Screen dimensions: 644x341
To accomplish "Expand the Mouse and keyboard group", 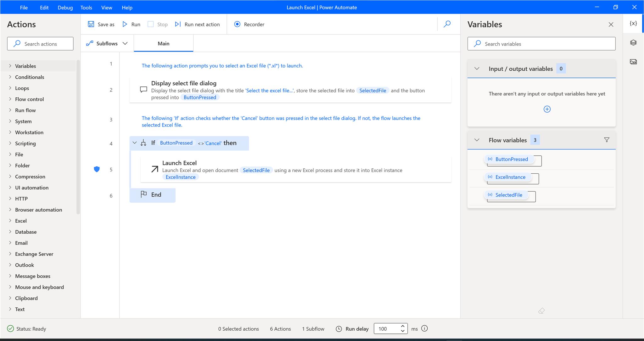I will [x=10, y=287].
